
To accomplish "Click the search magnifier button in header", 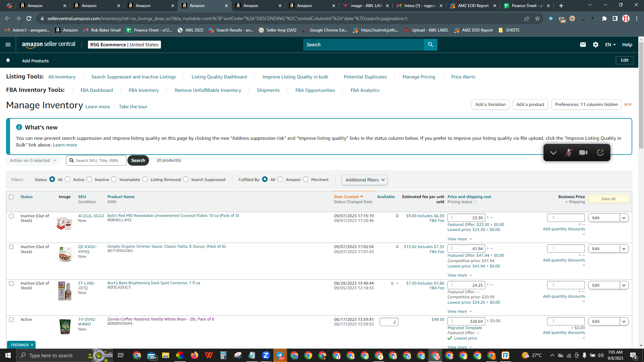I will tap(430, 45).
